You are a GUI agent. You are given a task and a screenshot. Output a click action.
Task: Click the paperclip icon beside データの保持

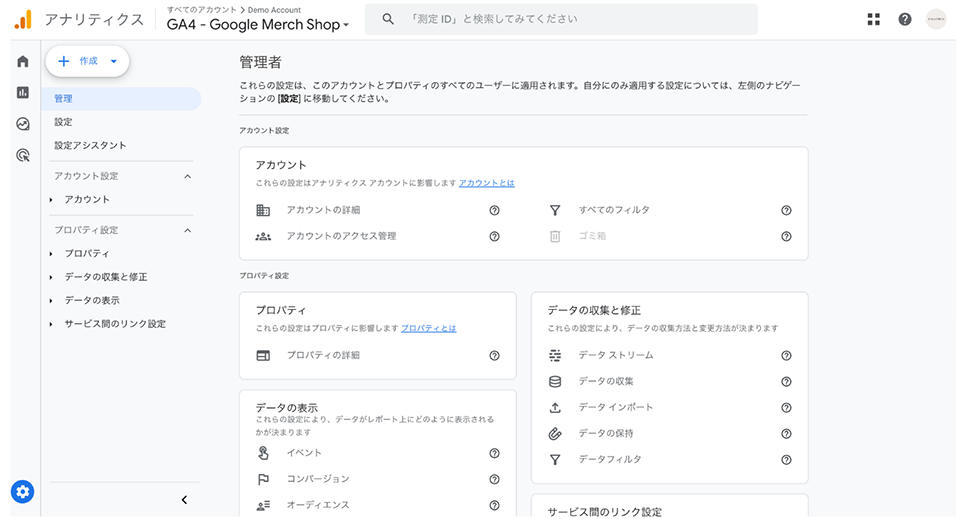(555, 434)
